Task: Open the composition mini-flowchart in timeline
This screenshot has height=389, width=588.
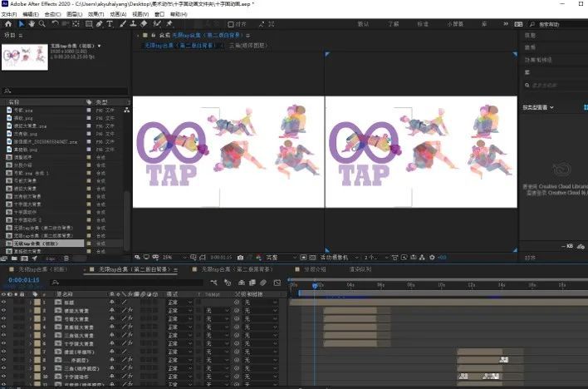Action: click(213, 283)
